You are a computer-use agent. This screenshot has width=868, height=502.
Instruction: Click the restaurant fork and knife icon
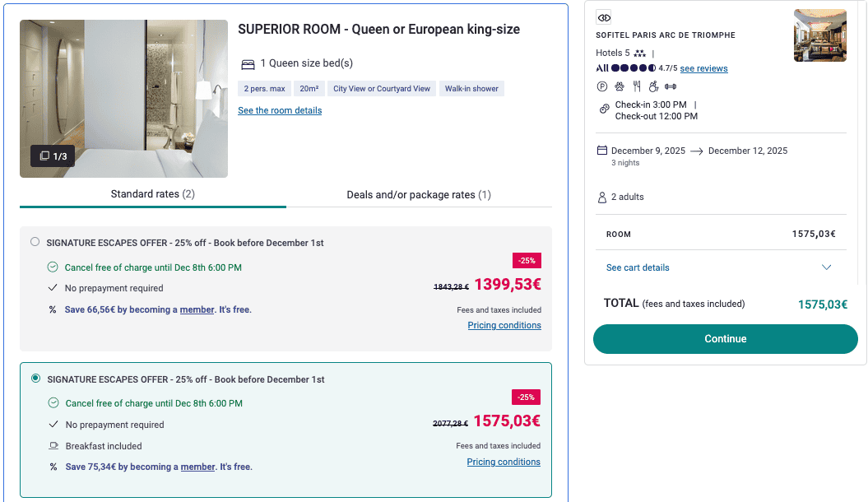click(x=637, y=86)
